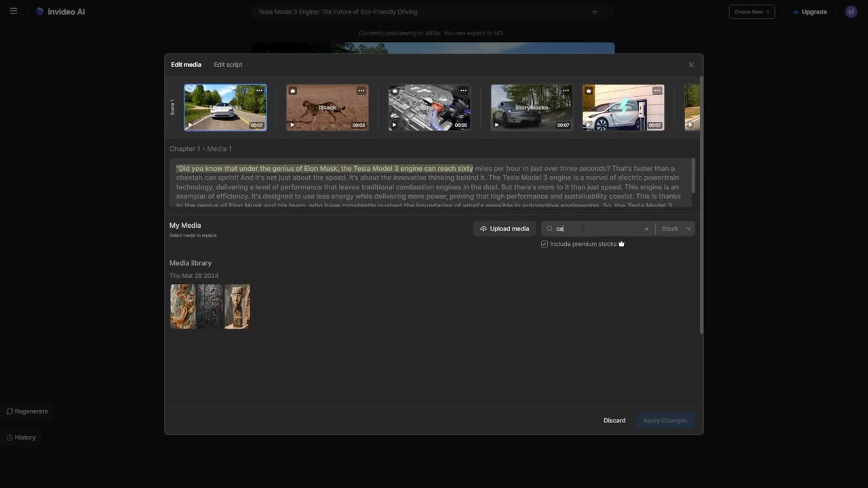
Task: Click the Upload media button
Action: coord(505,228)
